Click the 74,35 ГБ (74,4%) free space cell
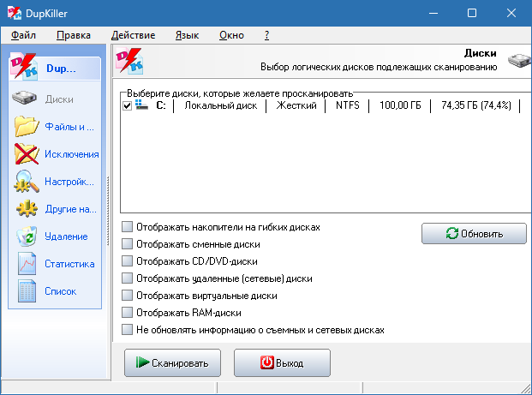This screenshot has width=532, height=395. pyautogui.click(x=476, y=105)
